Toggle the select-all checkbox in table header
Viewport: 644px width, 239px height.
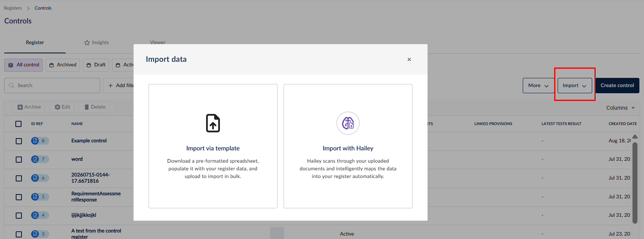point(18,124)
